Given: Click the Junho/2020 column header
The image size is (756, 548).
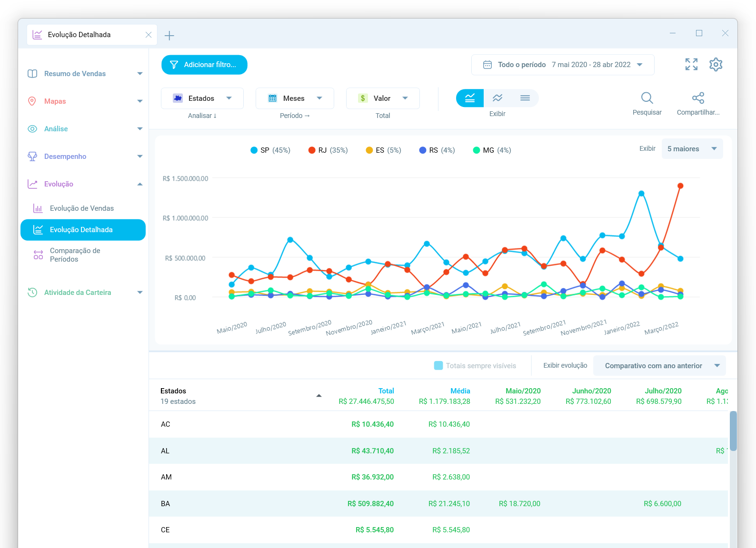Looking at the screenshot, I should 592,391.
